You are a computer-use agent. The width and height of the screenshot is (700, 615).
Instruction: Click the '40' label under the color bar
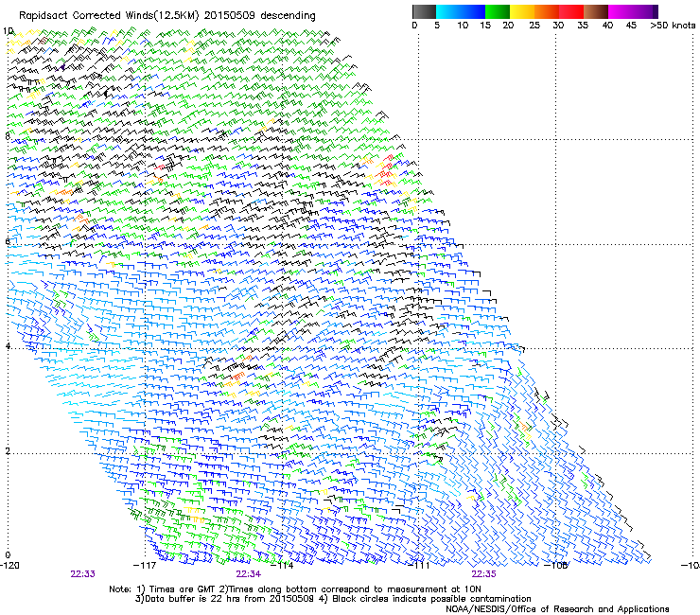(x=607, y=26)
